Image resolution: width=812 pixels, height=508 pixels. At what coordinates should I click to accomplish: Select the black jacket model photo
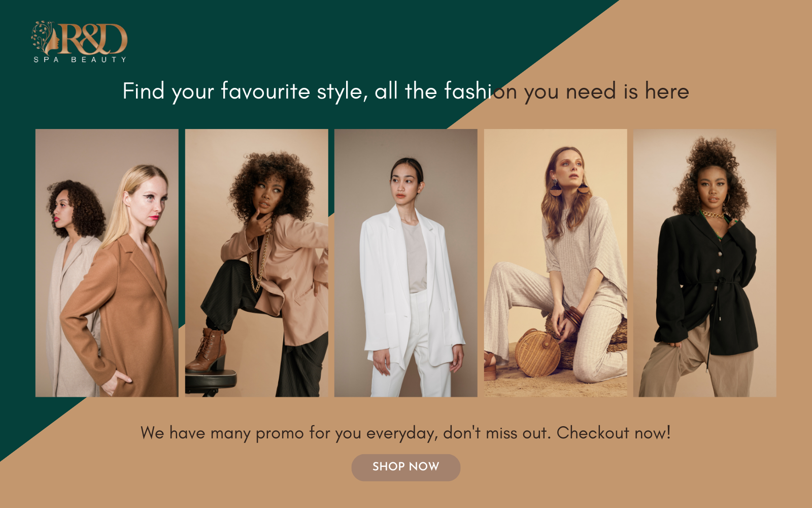point(704,263)
